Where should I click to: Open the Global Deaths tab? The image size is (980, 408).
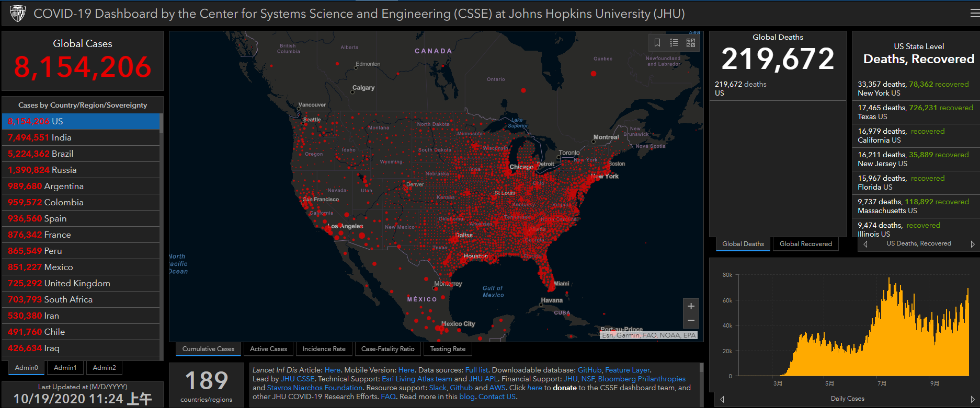(x=743, y=244)
